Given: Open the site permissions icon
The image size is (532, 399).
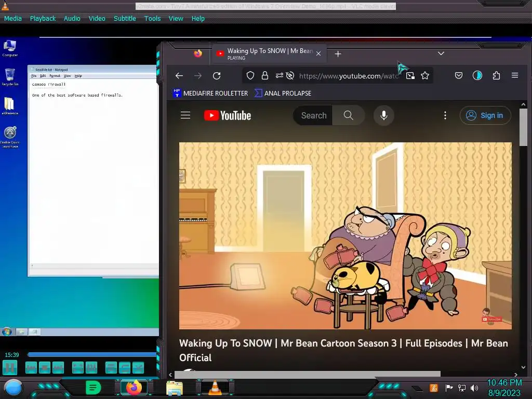Looking at the screenshot, I should (x=279, y=76).
